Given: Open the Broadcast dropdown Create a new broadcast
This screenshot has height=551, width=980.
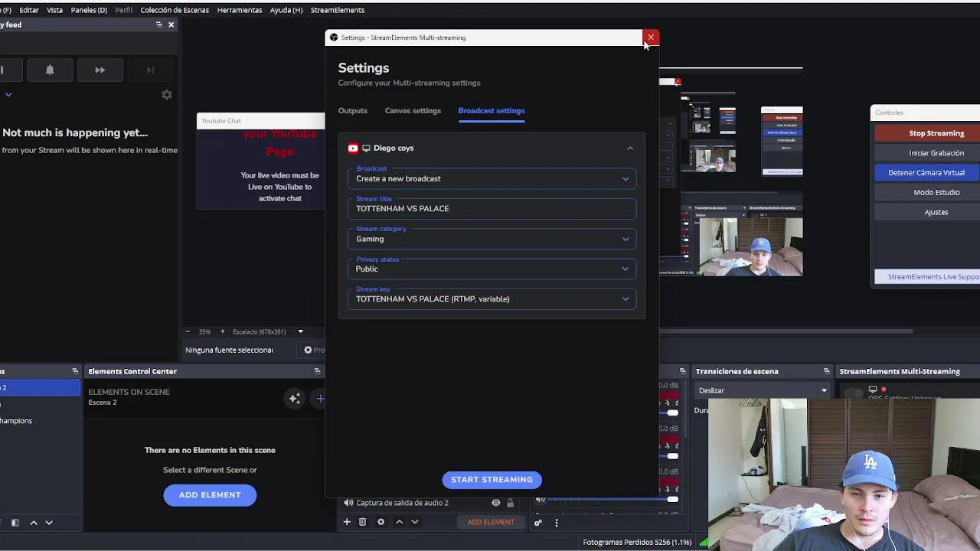Looking at the screenshot, I should [x=492, y=178].
